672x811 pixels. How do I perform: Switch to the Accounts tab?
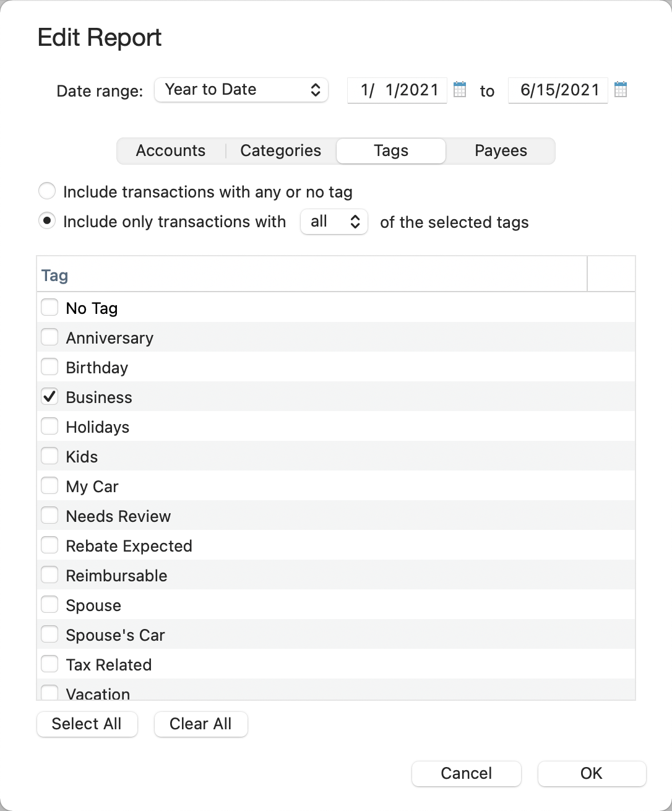(x=171, y=151)
